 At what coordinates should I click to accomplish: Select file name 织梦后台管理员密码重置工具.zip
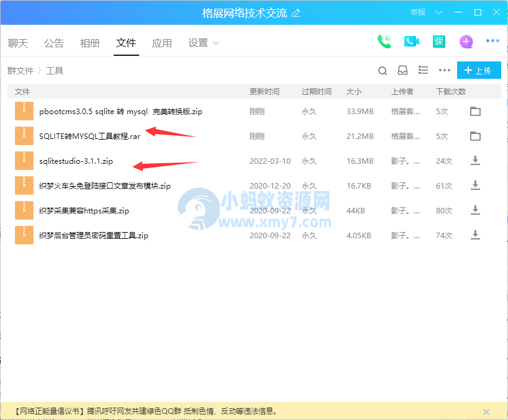[x=94, y=236]
